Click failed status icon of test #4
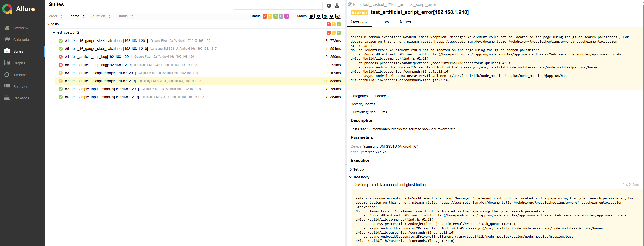644x246 pixels. (x=61, y=57)
